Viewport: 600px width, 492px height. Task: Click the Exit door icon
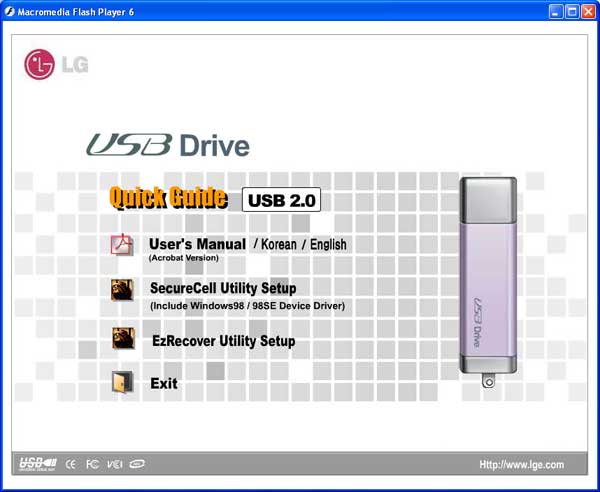tap(122, 381)
